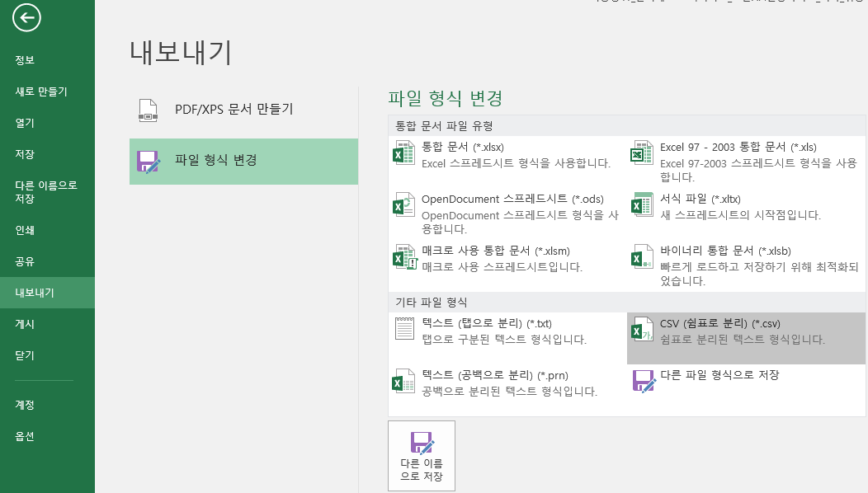
Task: Click the binary workbook (*.xlsb) icon
Action: [x=642, y=257]
